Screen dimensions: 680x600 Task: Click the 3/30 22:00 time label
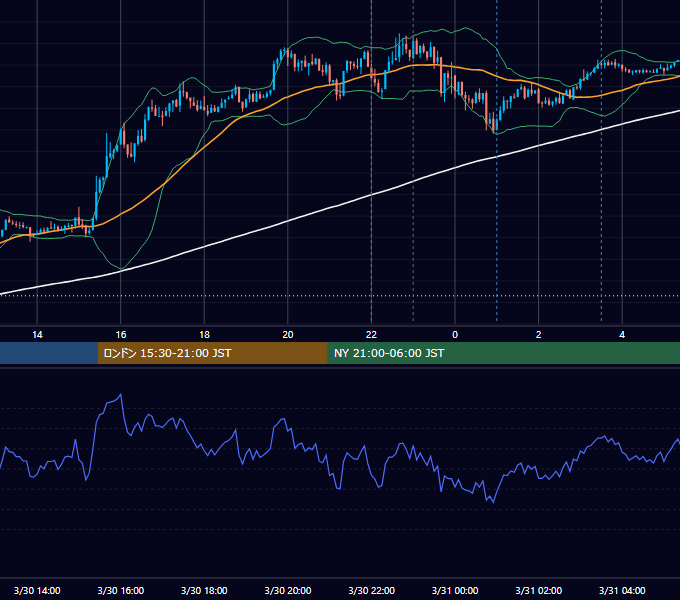[371, 590]
